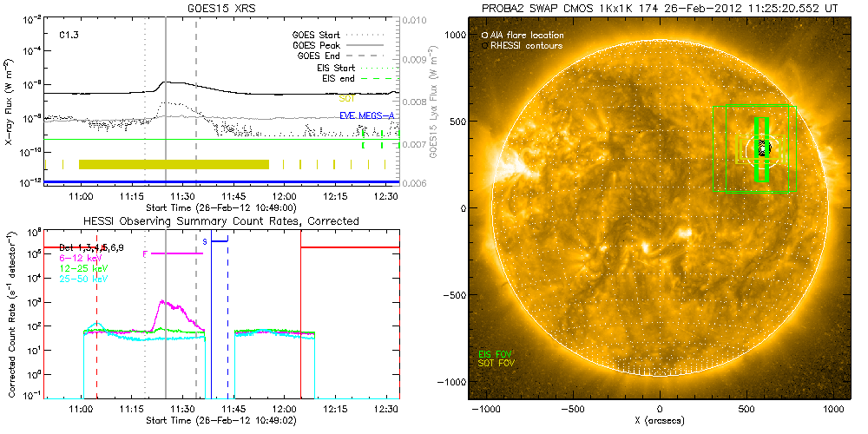Click the long yellow SOT observation bar
The image size is (868, 434).
click(174, 164)
